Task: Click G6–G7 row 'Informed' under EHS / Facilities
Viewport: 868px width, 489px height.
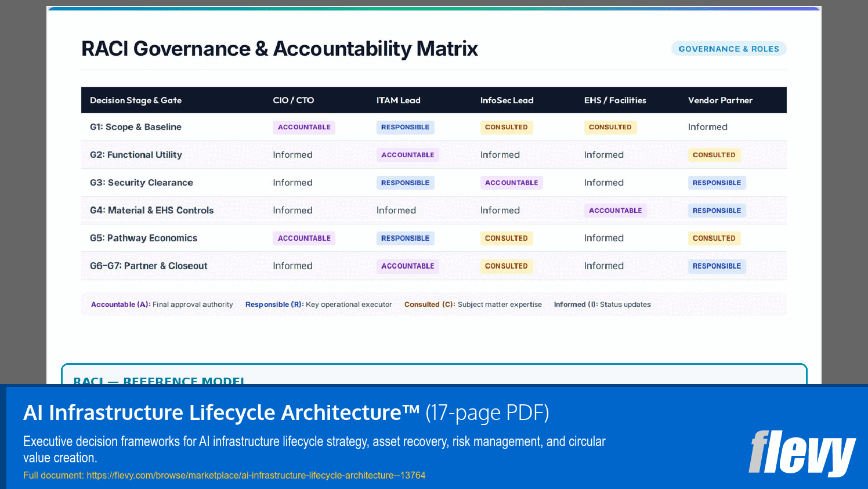Action: pos(604,266)
